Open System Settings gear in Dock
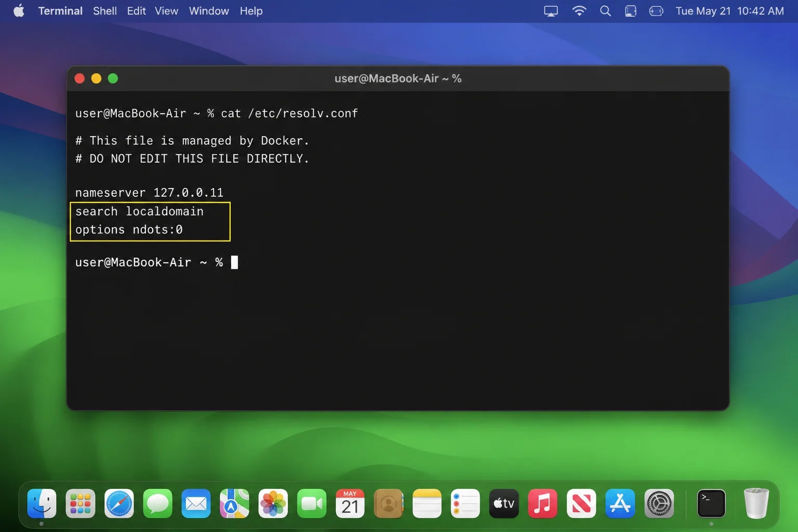798x532 pixels. pyautogui.click(x=659, y=503)
